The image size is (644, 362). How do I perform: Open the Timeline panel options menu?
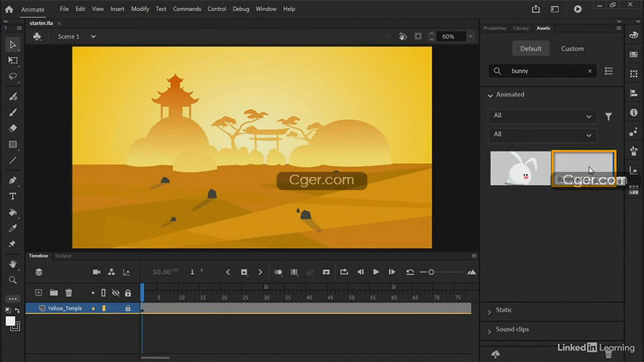[474, 256]
